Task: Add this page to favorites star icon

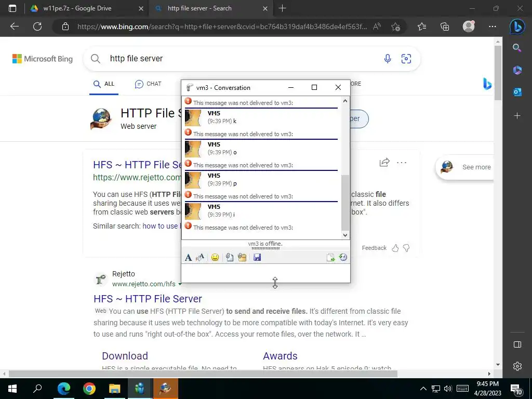Action: click(395, 26)
